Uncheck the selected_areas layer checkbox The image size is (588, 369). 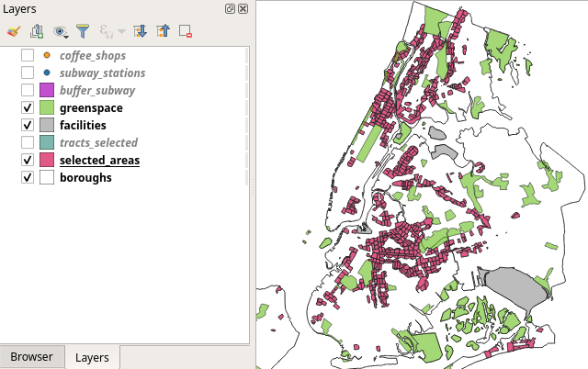[x=28, y=160]
